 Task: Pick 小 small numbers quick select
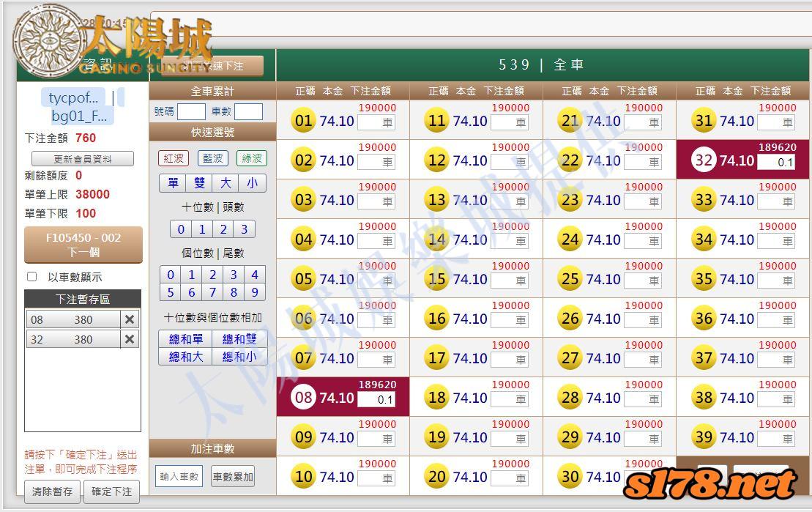[x=252, y=183]
